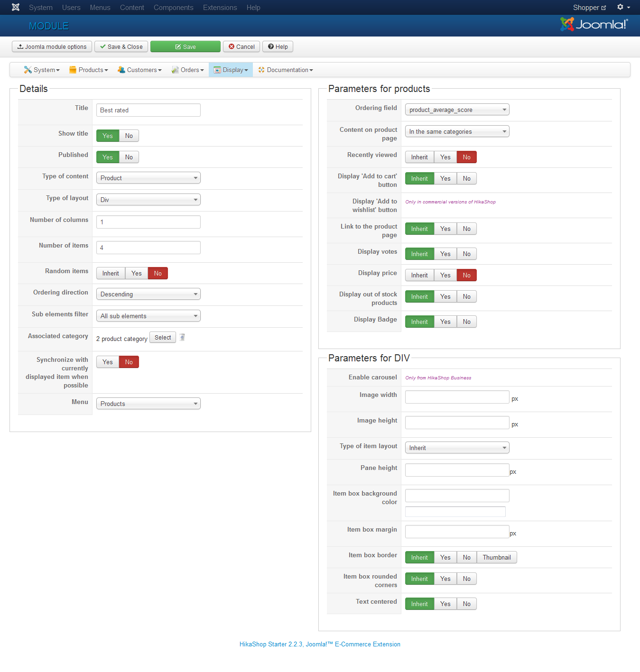Image resolution: width=640 pixels, height=672 pixels.
Task: Open Type of content dropdown
Action: click(148, 178)
